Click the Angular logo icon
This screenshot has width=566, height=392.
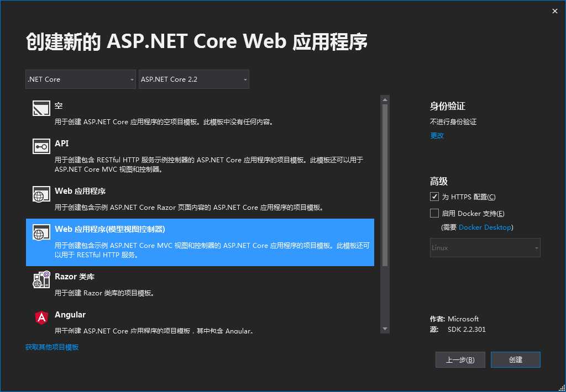41,317
